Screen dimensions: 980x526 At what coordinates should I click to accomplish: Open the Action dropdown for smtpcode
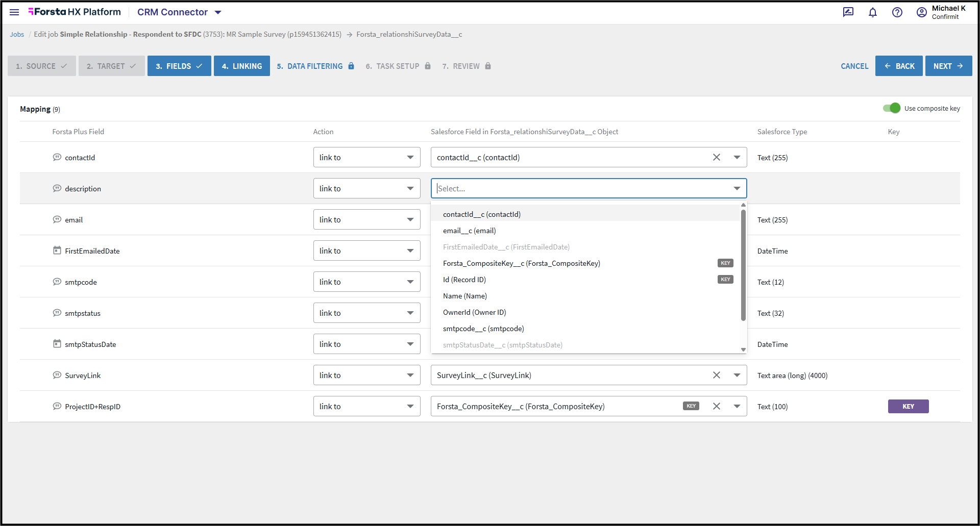pos(367,282)
